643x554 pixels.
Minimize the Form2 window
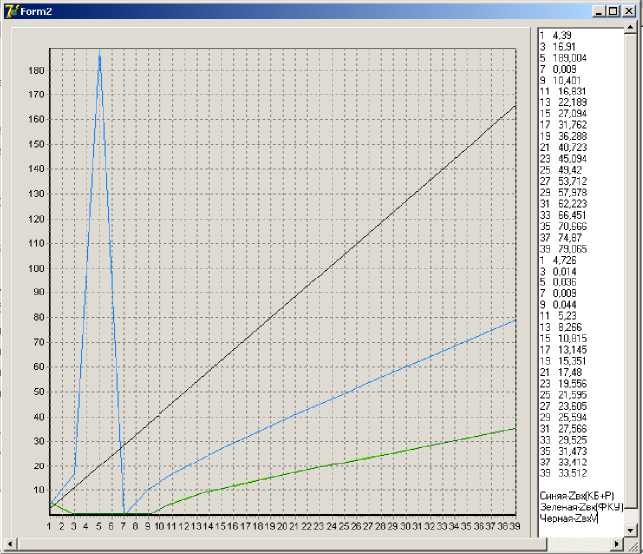pyautogui.click(x=599, y=10)
